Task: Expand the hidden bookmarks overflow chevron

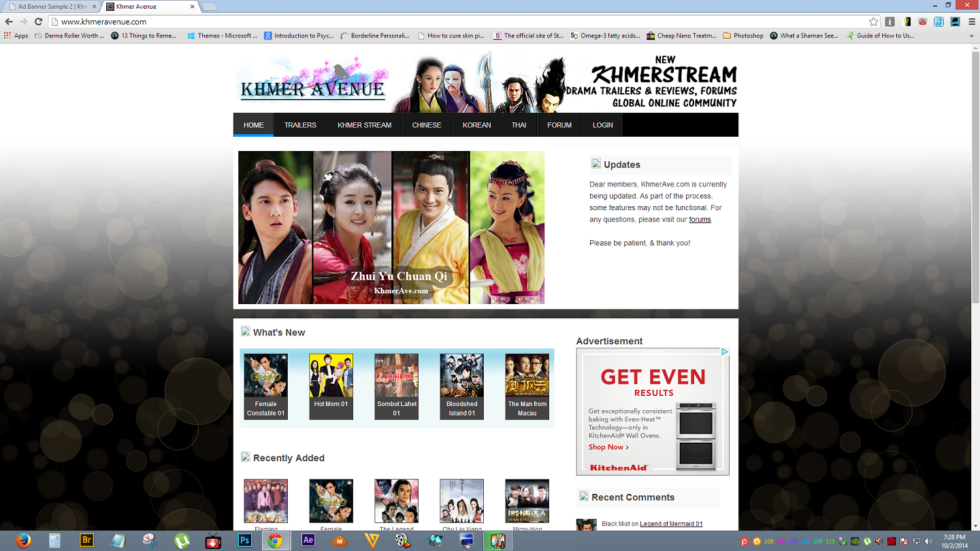Action: 973,35
